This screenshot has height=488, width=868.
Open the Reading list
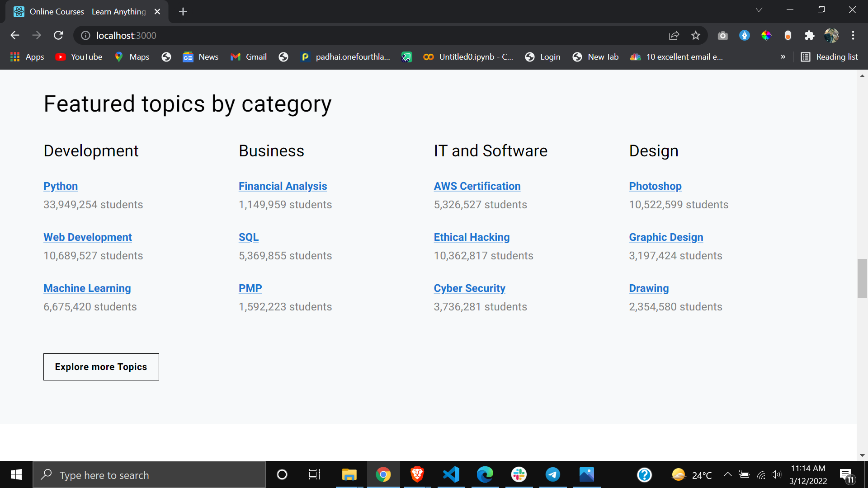(829, 57)
